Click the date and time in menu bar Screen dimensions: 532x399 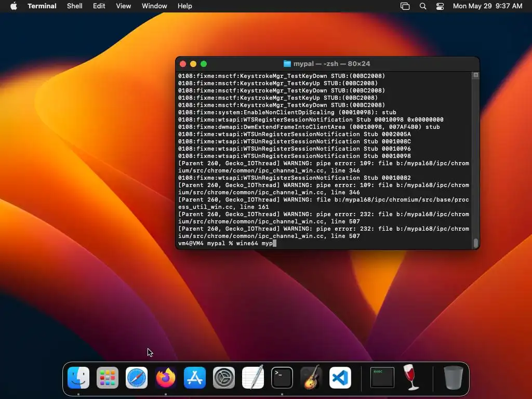pos(487,6)
